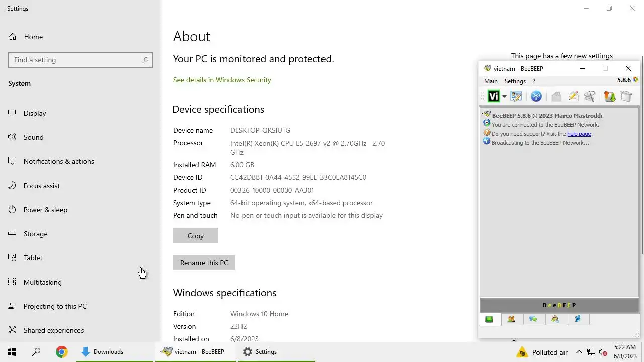Screen dimensions: 644x362
Task: Open Tablet settings in sidebar
Action: point(80,258)
